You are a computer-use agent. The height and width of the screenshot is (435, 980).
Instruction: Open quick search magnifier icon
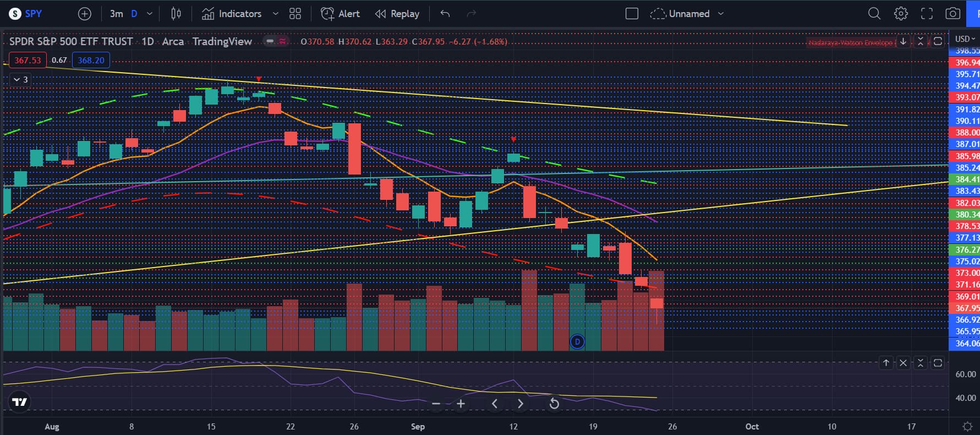click(874, 14)
